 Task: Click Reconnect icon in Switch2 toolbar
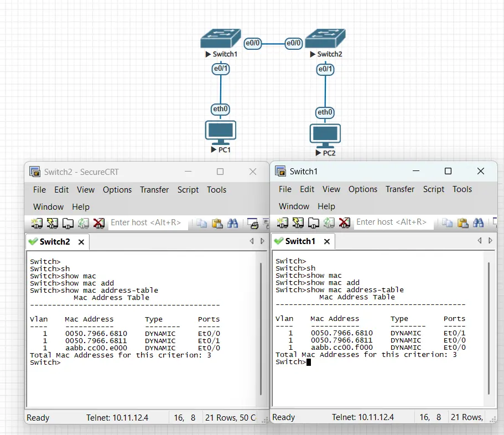click(x=83, y=223)
